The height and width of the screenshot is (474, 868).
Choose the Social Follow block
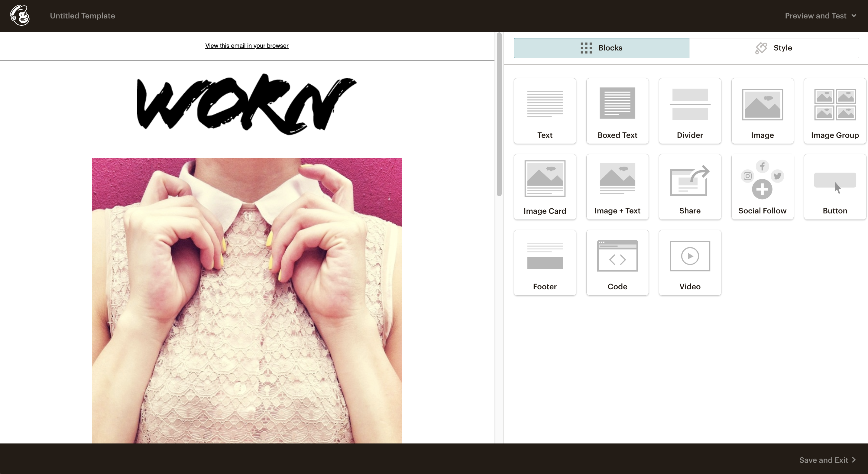point(762,187)
